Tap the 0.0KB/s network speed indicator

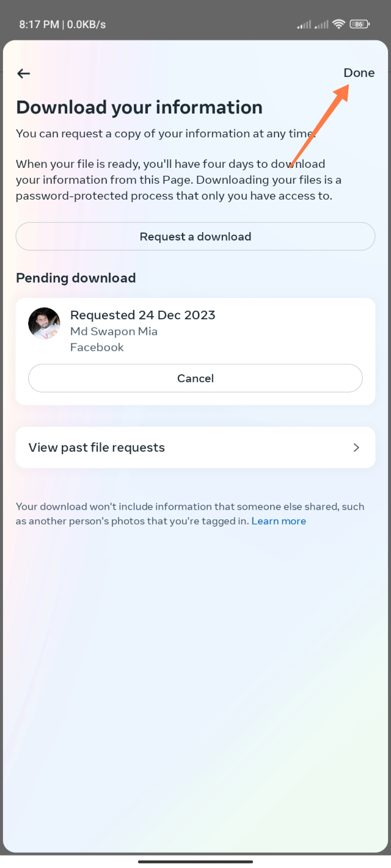coord(86,24)
